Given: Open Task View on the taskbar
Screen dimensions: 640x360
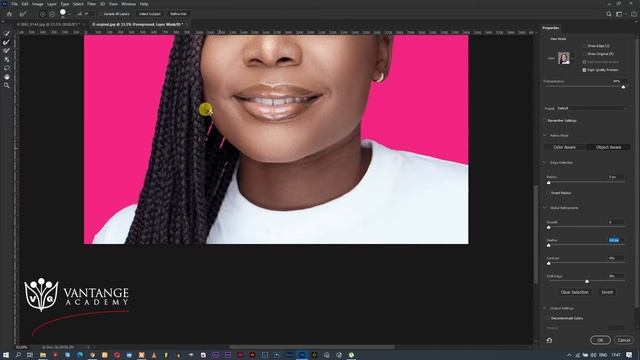Looking at the screenshot, I should pyautogui.click(x=30, y=355).
